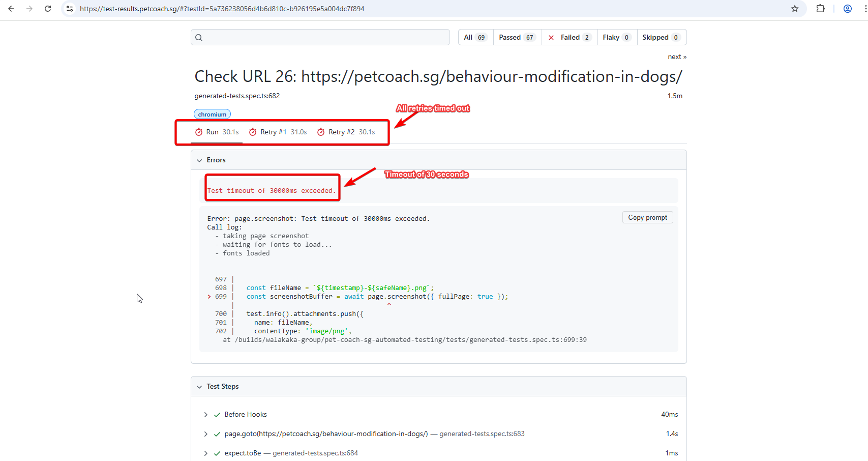868x461 pixels.
Task: Click the generated-tests.spec.ts:683 reference
Action: pos(482,434)
